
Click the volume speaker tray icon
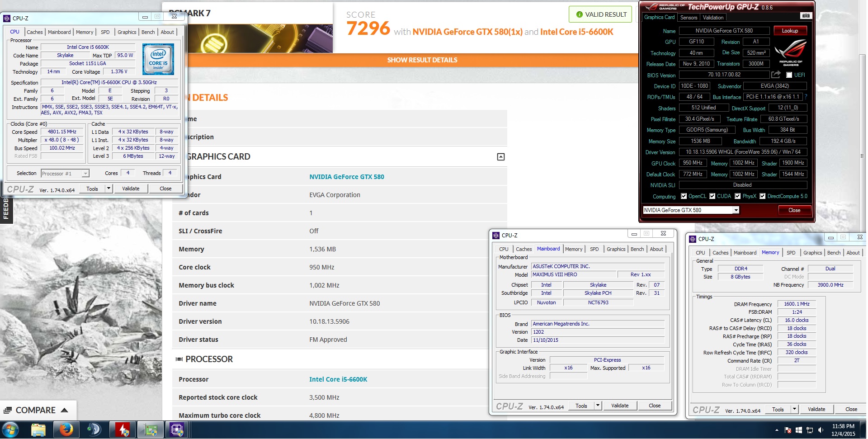tap(821, 430)
